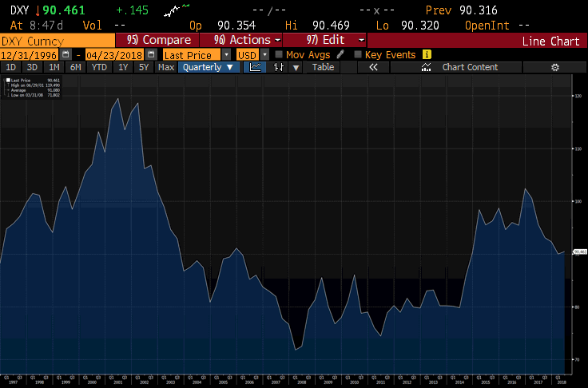Screen dimensions: 588x388
Task: Click the DXY Curncy security field
Action: pos(58,41)
